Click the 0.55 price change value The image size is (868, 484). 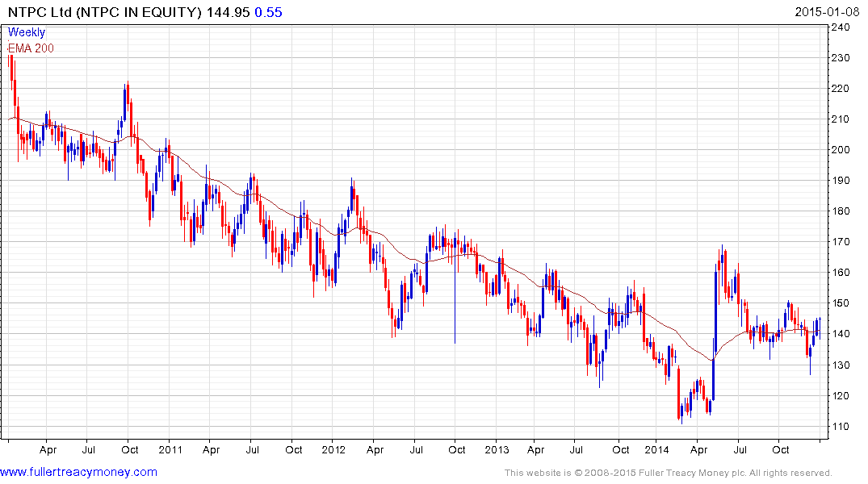point(269,12)
